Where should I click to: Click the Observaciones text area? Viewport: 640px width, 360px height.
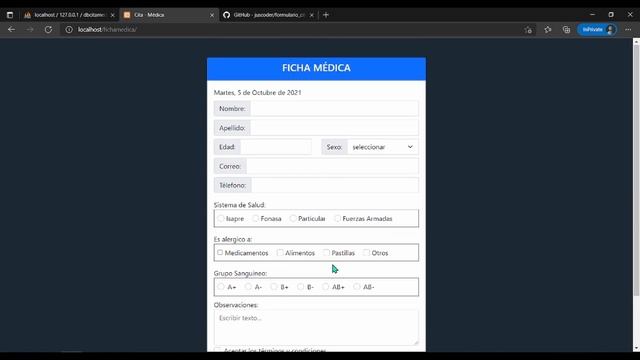pos(316,328)
